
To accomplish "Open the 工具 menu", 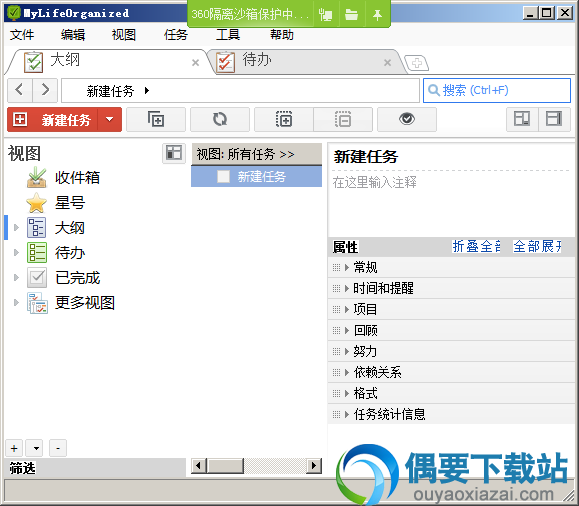I will (228, 35).
